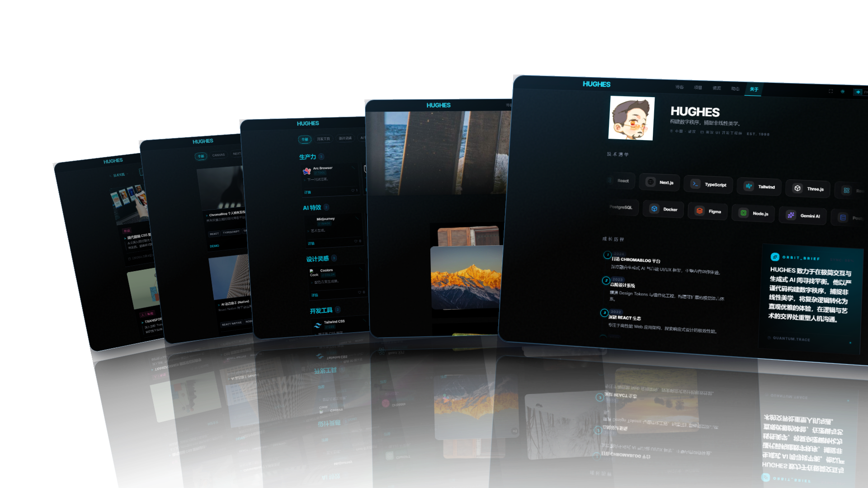The image size is (868, 488).
Task: Click the TypeScript terminal icon
Action: point(695,184)
